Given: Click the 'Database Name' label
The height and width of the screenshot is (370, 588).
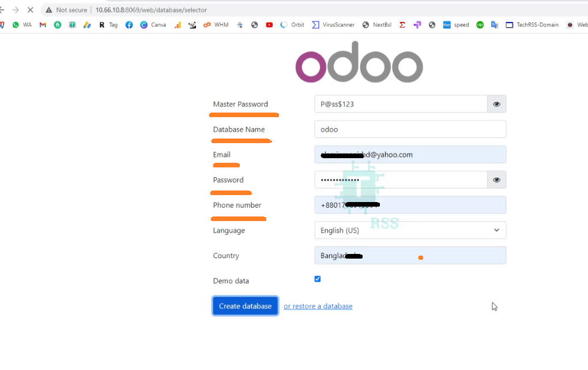Looking at the screenshot, I should pyautogui.click(x=239, y=129).
